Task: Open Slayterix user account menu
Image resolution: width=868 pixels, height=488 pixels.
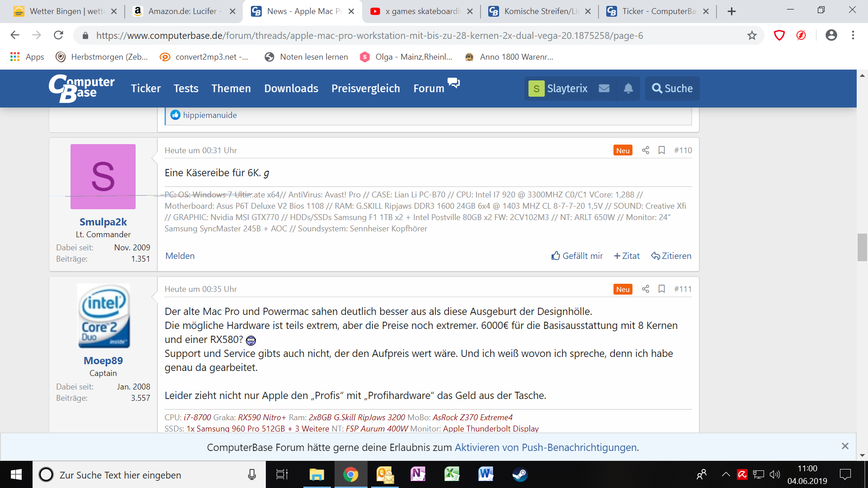Action: point(559,89)
